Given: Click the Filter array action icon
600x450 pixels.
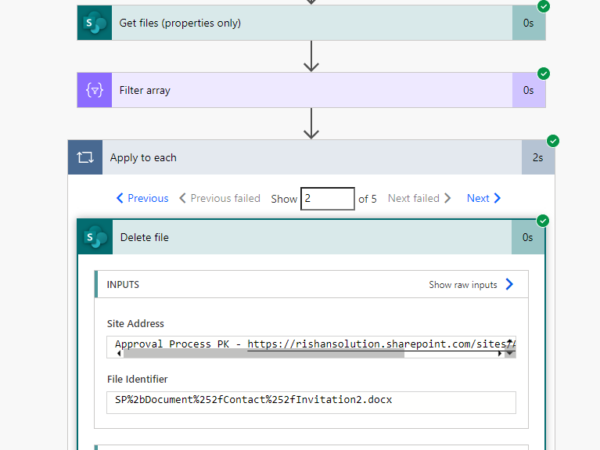Looking at the screenshot, I should pyautogui.click(x=93, y=90).
